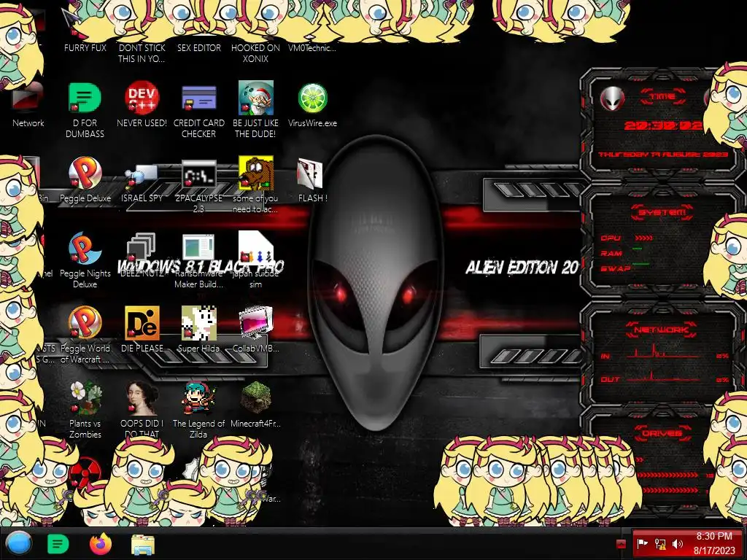This screenshot has width=747, height=560.
Task: Open the 2PACALYPSE 2.3 console icon
Action: (198, 175)
